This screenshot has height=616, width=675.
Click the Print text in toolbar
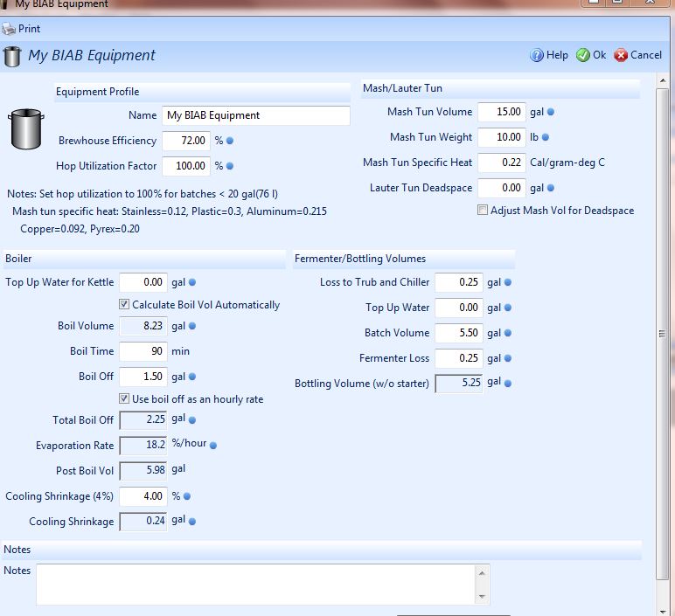tap(29, 29)
